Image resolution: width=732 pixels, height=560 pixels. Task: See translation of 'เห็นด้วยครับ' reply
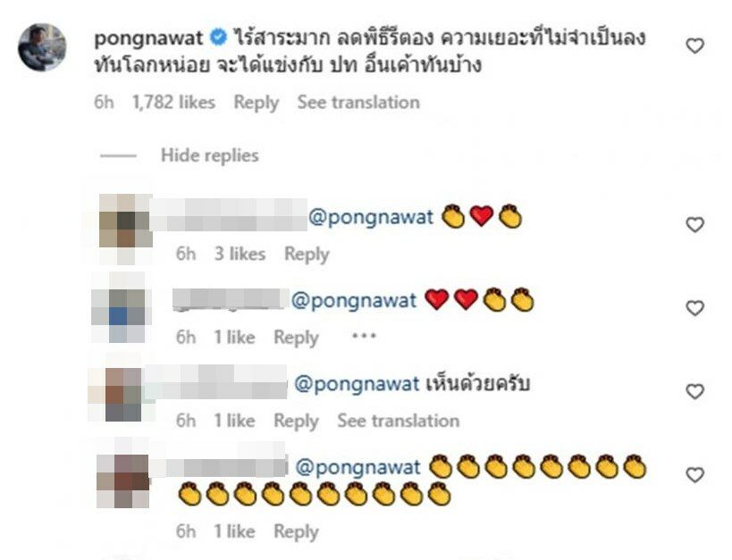coord(399,421)
